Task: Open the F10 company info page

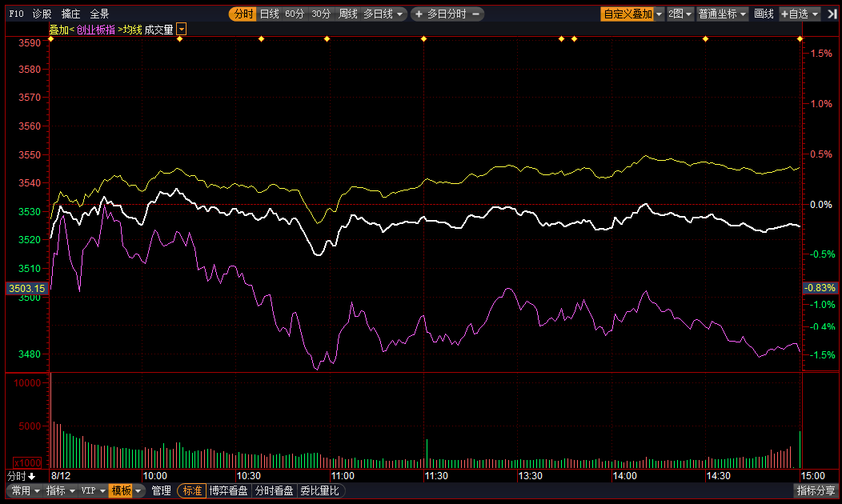Action: click(17, 14)
